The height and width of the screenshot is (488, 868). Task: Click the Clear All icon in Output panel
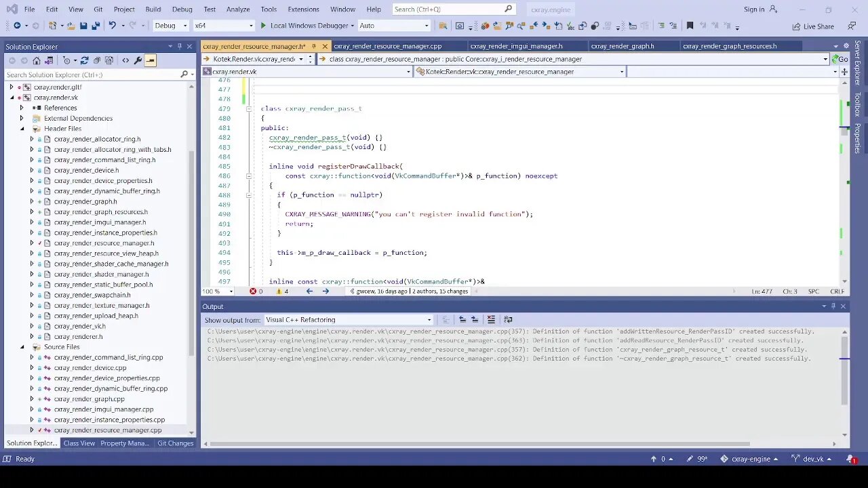(492, 319)
